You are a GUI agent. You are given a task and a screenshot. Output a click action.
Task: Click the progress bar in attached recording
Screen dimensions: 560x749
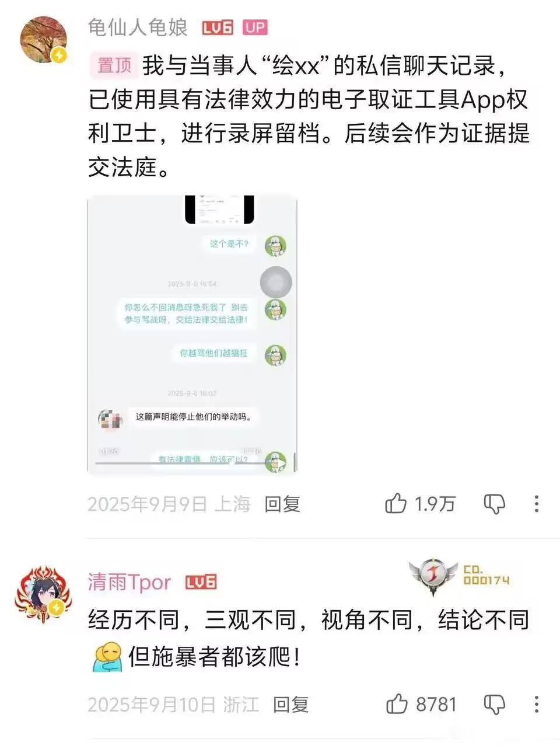coord(181,463)
